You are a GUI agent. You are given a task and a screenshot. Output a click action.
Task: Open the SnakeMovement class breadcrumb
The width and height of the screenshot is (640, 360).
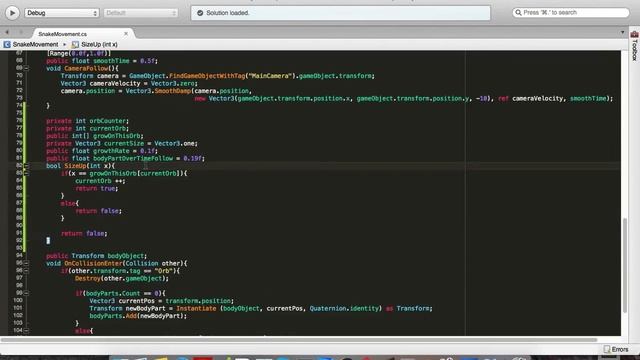[x=35, y=44]
